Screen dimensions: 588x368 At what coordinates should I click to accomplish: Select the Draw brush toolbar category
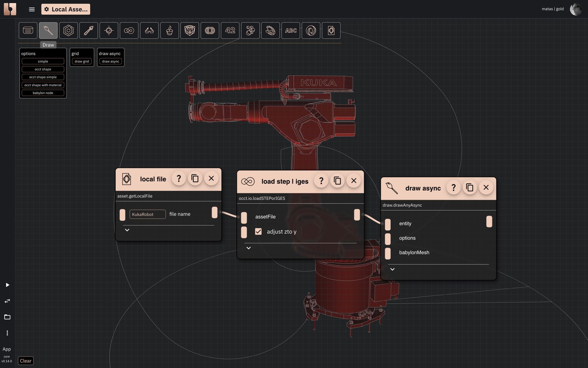click(48, 31)
